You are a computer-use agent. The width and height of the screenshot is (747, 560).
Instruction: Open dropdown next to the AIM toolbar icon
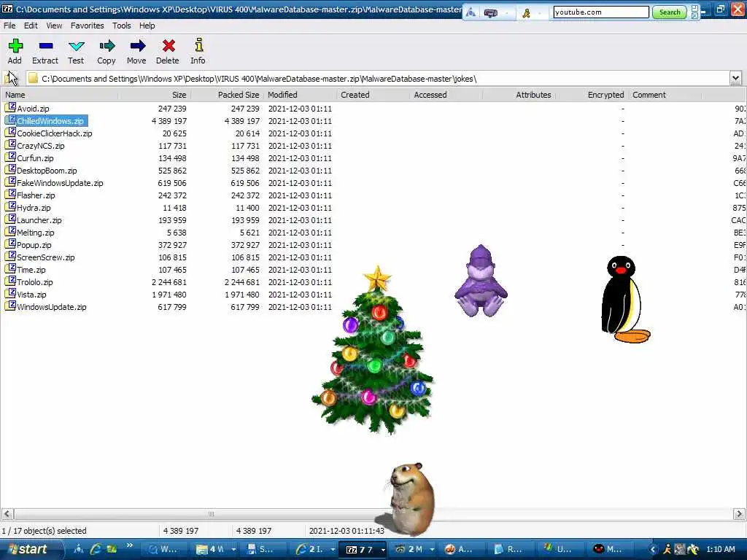tap(541, 13)
